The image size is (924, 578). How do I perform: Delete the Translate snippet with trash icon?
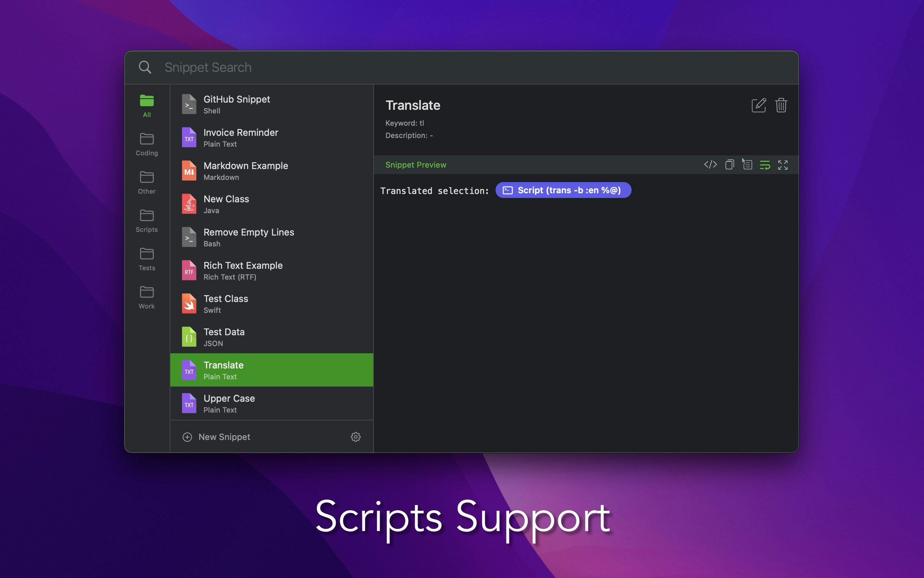[781, 105]
